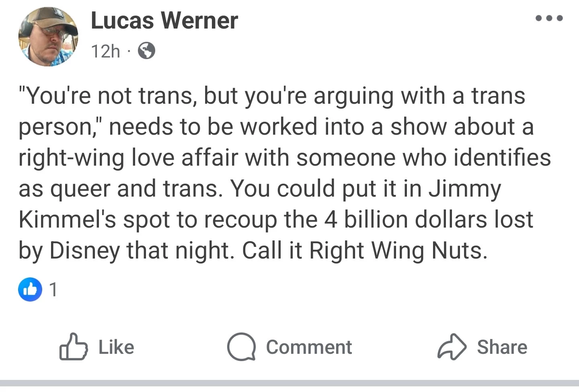Open the three-dot post options menu

pyautogui.click(x=549, y=18)
